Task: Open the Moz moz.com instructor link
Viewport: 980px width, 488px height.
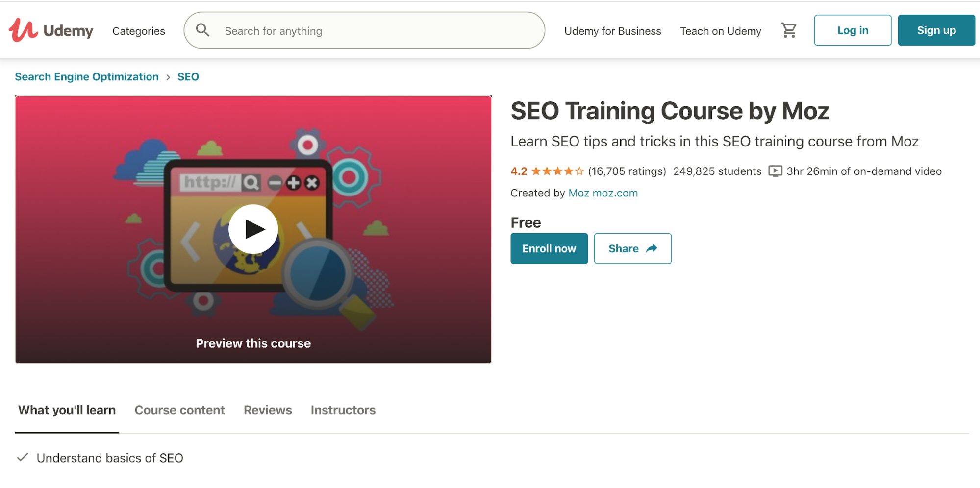Action: pyautogui.click(x=603, y=193)
